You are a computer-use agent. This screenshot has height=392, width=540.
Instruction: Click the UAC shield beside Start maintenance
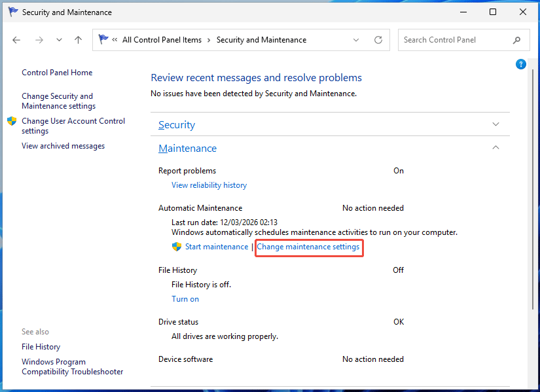(176, 247)
